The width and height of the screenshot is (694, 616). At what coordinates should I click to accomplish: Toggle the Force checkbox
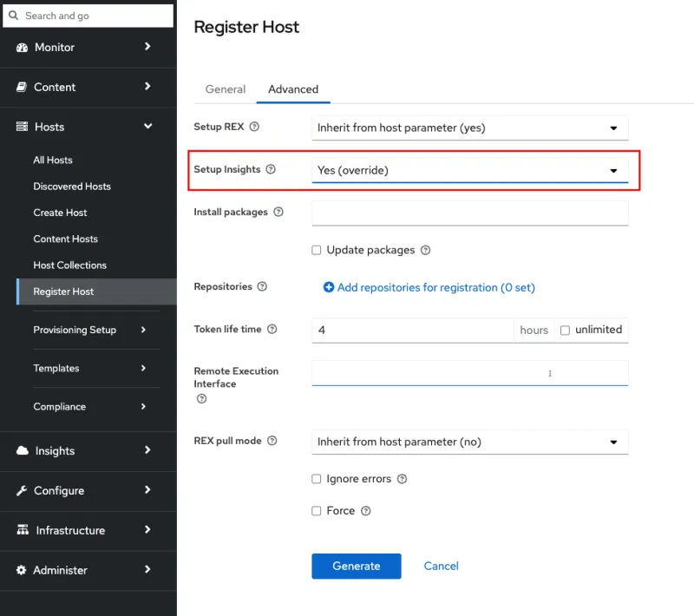click(x=317, y=510)
